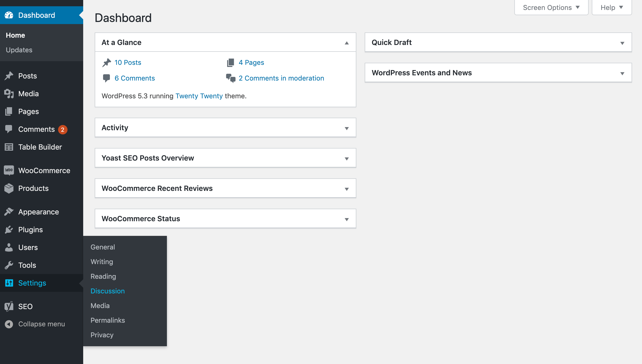Click the Appearance paintbrush icon

pyautogui.click(x=9, y=212)
